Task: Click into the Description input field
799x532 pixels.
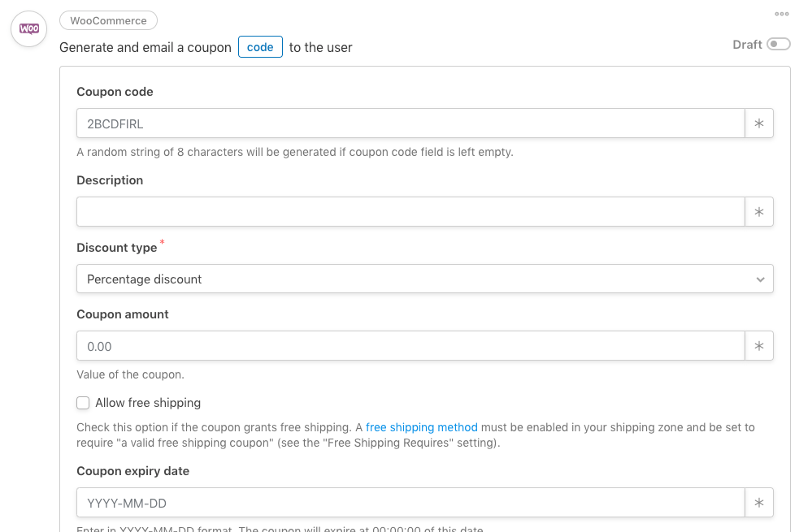Action: tap(410, 212)
